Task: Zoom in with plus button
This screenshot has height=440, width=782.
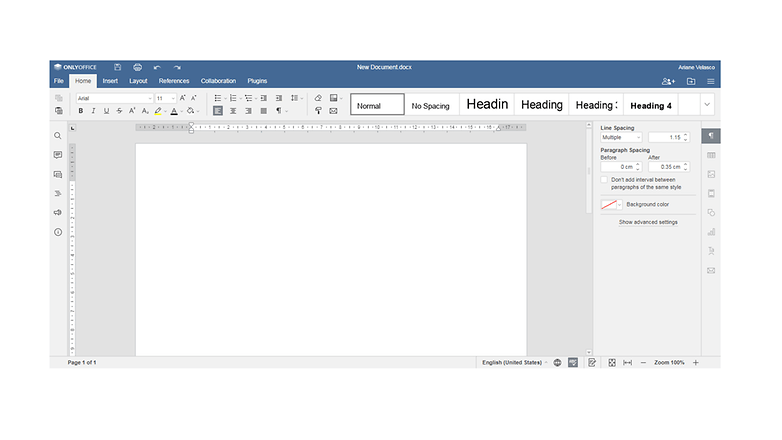Action: pos(696,363)
